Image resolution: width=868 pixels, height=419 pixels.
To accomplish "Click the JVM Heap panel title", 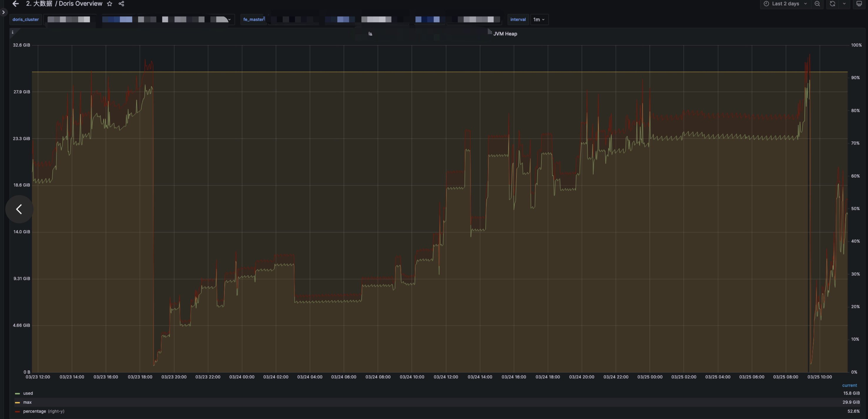I will click(505, 34).
